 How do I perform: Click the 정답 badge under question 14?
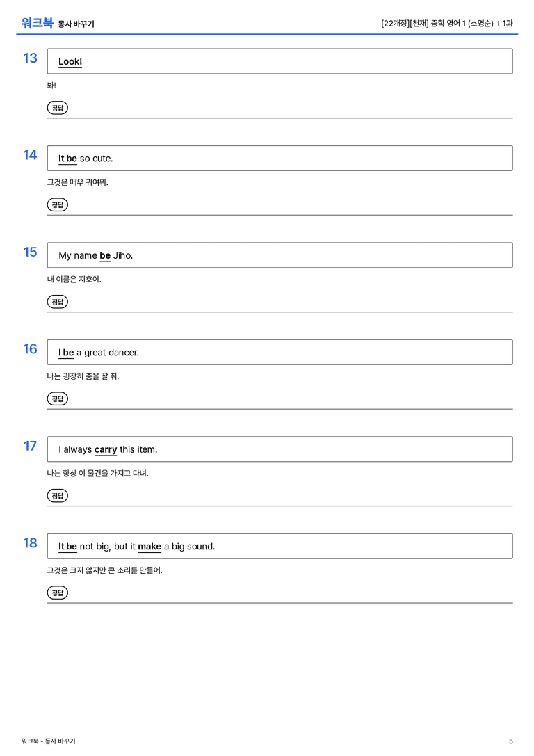57,204
